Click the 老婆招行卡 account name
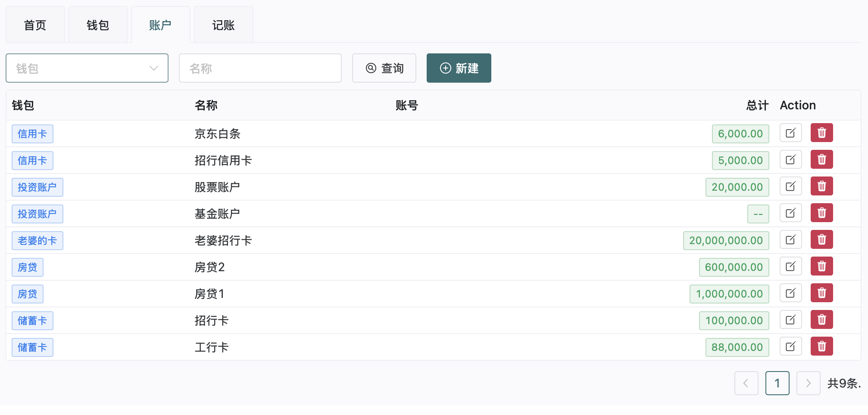Viewport: 868px width, 415px height. click(x=223, y=241)
